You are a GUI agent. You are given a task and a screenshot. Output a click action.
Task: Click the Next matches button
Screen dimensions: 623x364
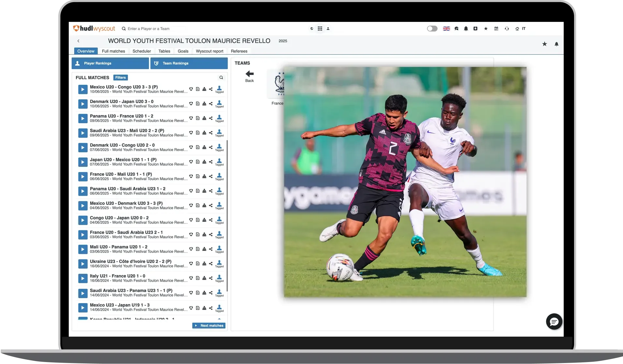pos(209,326)
